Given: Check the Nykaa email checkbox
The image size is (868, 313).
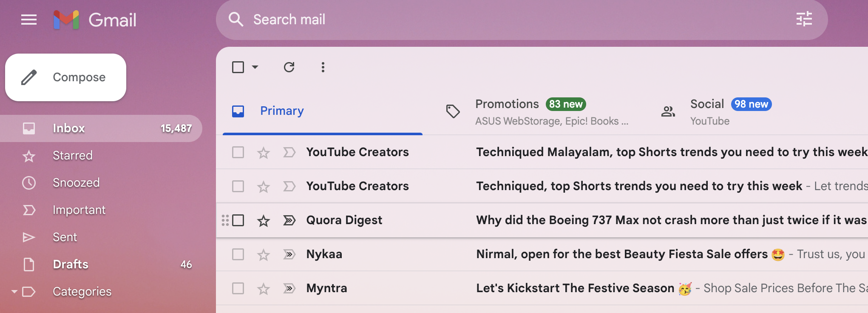Looking at the screenshot, I should coord(238,254).
